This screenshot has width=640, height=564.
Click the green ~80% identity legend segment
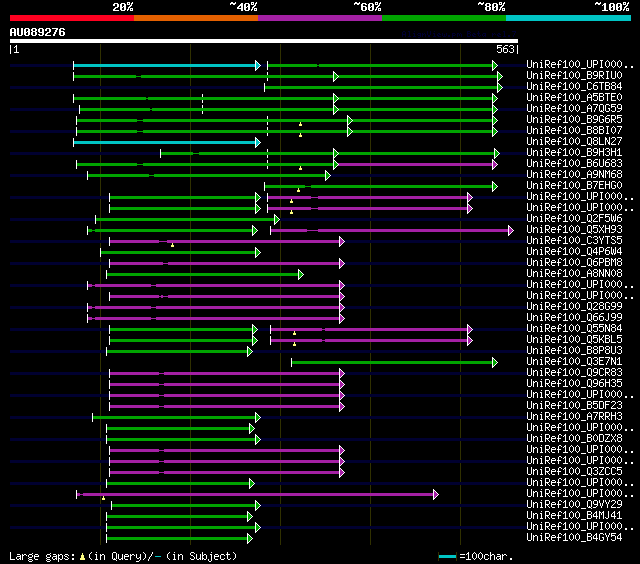click(444, 18)
